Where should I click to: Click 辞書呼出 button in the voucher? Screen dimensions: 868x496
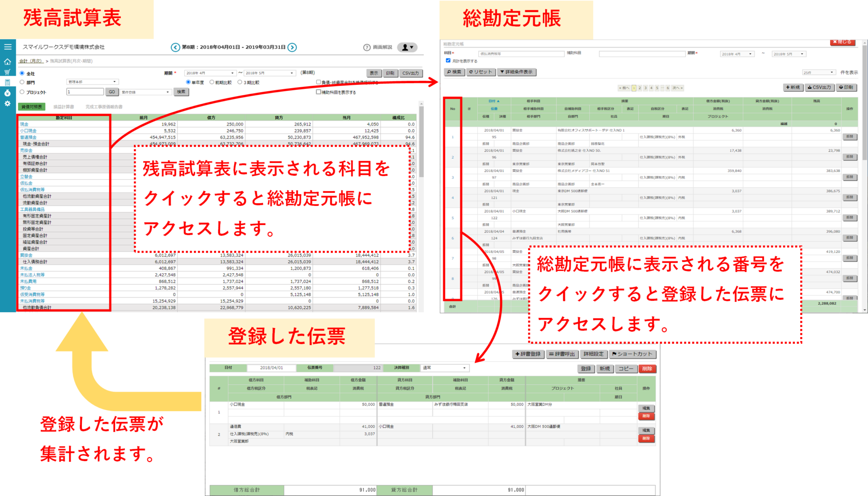pyautogui.click(x=562, y=354)
